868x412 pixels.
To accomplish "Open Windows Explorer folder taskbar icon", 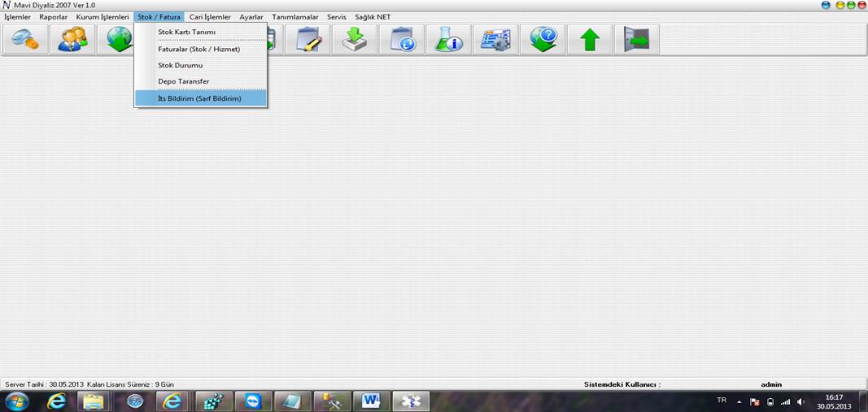I will (95, 401).
